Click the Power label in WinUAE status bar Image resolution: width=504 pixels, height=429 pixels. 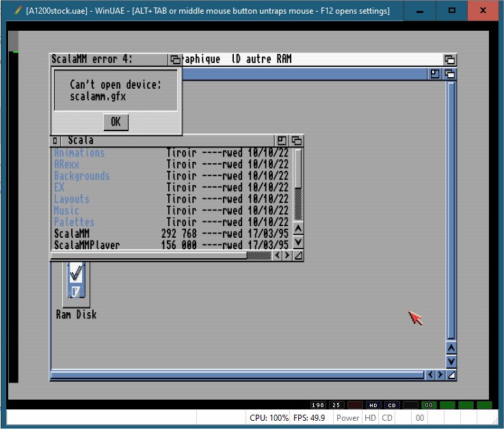(x=347, y=418)
